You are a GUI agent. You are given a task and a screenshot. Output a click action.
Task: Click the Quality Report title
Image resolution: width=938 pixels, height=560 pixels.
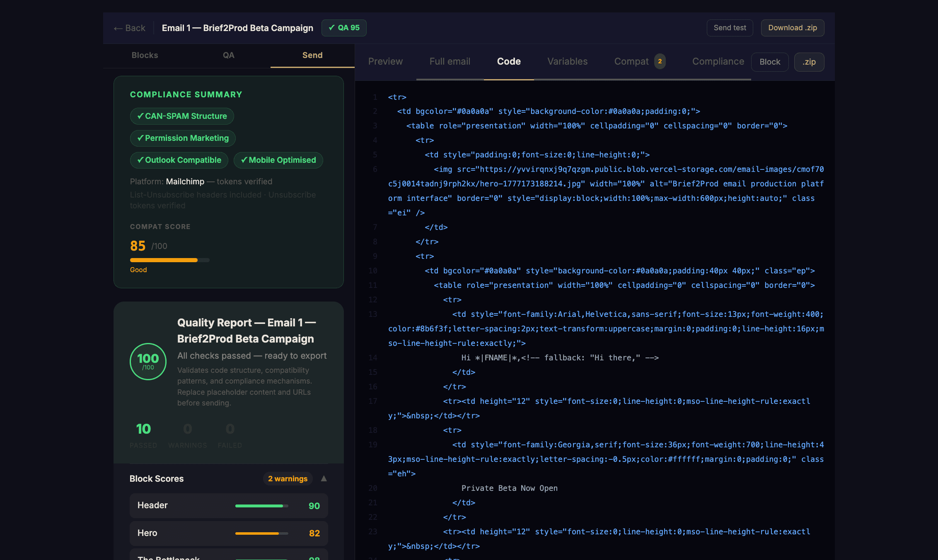pyautogui.click(x=247, y=331)
